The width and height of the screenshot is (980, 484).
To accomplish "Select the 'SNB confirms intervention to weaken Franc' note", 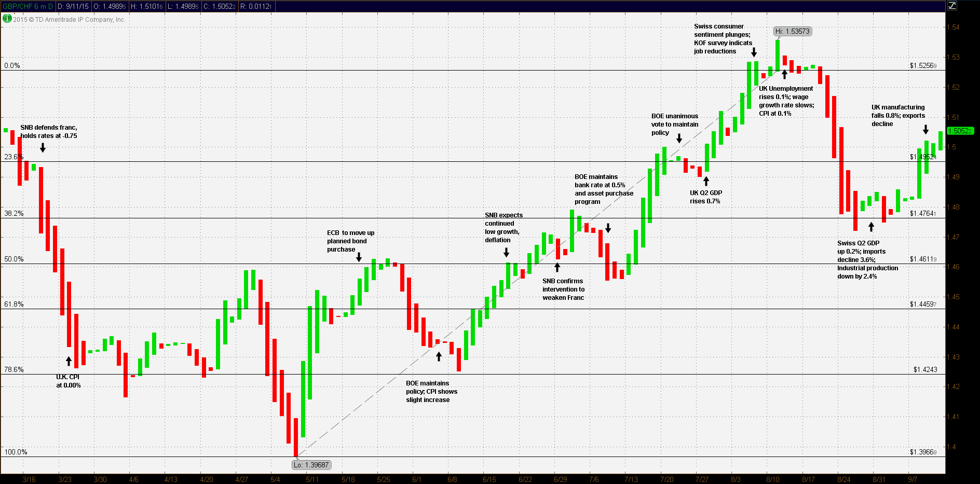I will click(563, 289).
